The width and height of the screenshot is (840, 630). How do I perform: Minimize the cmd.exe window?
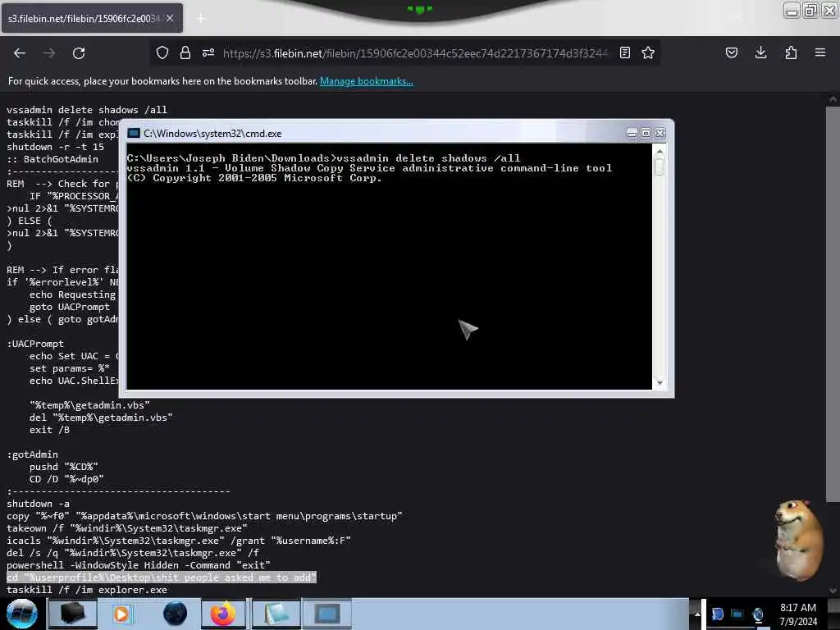coord(632,134)
